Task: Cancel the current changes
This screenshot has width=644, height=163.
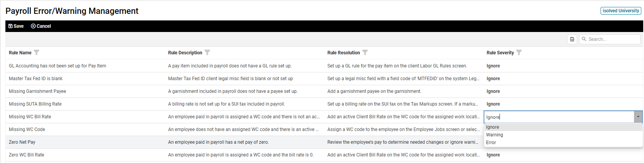Action: click(41, 26)
